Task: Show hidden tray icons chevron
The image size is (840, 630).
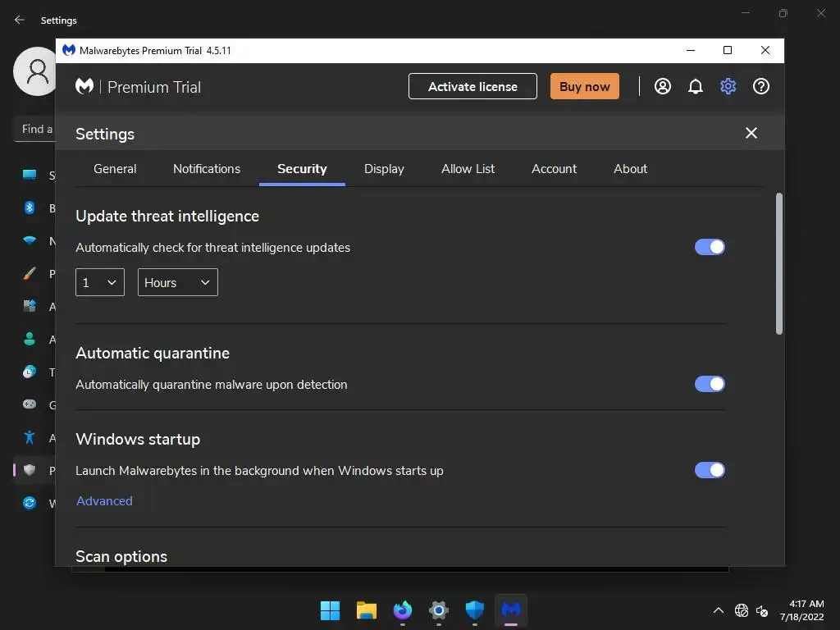Action: point(719,610)
